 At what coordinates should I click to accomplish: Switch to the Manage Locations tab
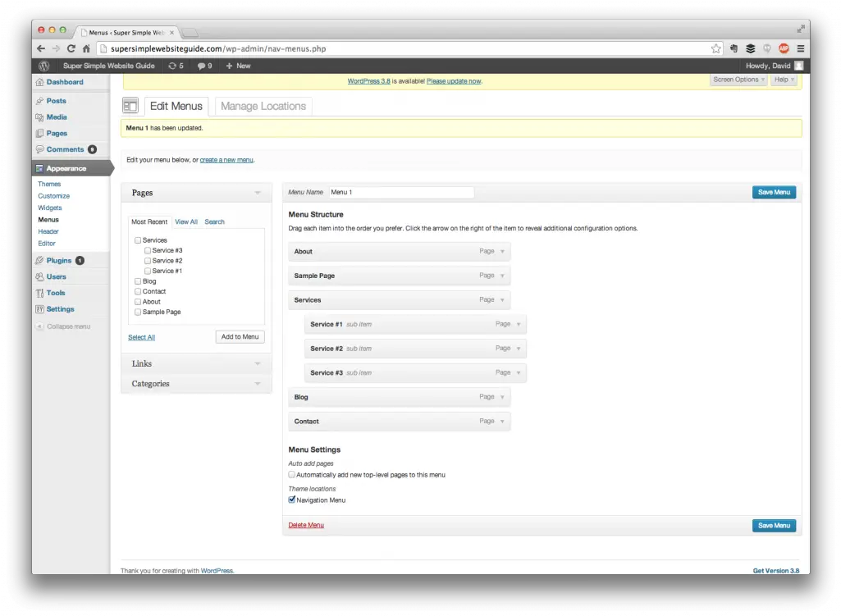(263, 106)
